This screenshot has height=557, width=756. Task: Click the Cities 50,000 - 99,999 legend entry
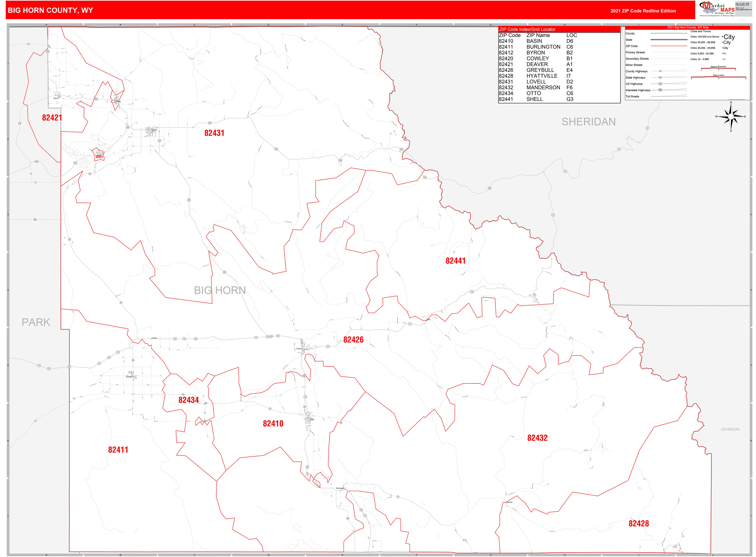(702, 42)
